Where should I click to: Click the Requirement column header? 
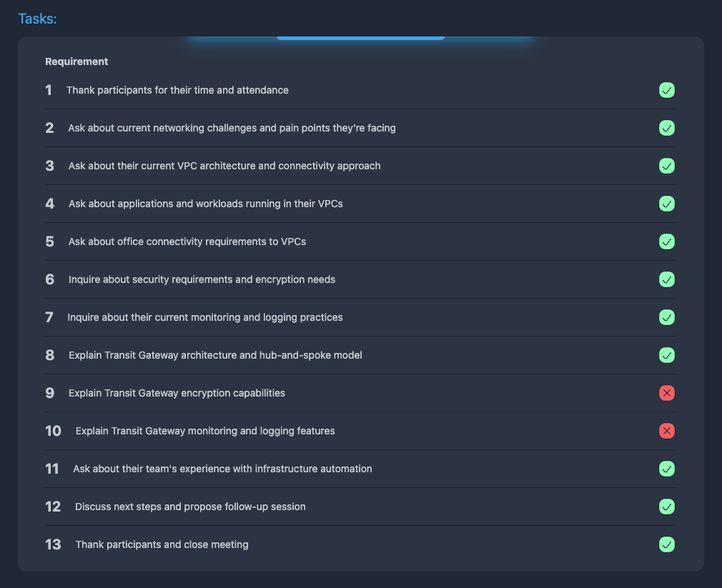coord(76,61)
